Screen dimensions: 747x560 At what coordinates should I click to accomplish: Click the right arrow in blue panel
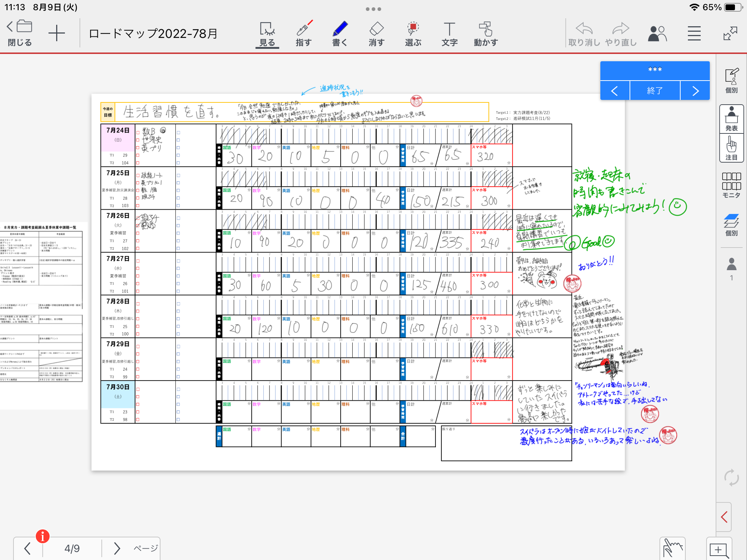695,91
